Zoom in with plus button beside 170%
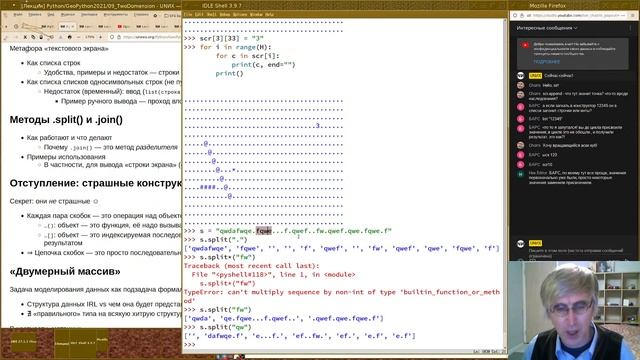 click(101, 37)
